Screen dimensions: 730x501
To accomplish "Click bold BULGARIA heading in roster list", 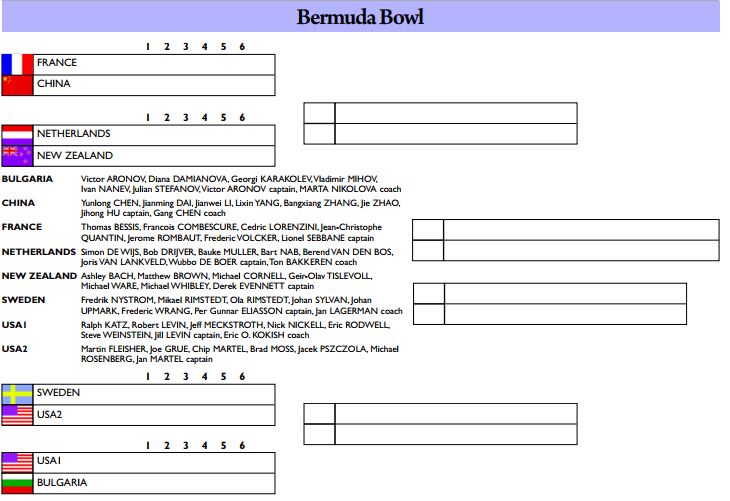I will (x=27, y=179).
